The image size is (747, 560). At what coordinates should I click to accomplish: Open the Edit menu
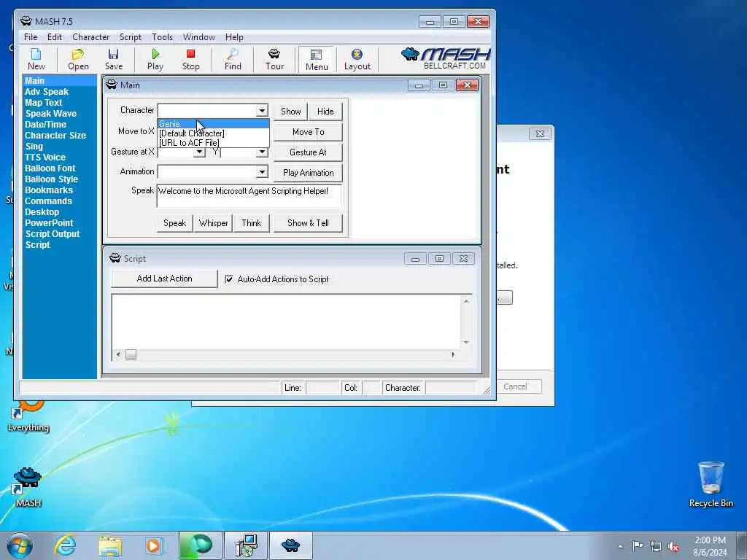tap(54, 37)
